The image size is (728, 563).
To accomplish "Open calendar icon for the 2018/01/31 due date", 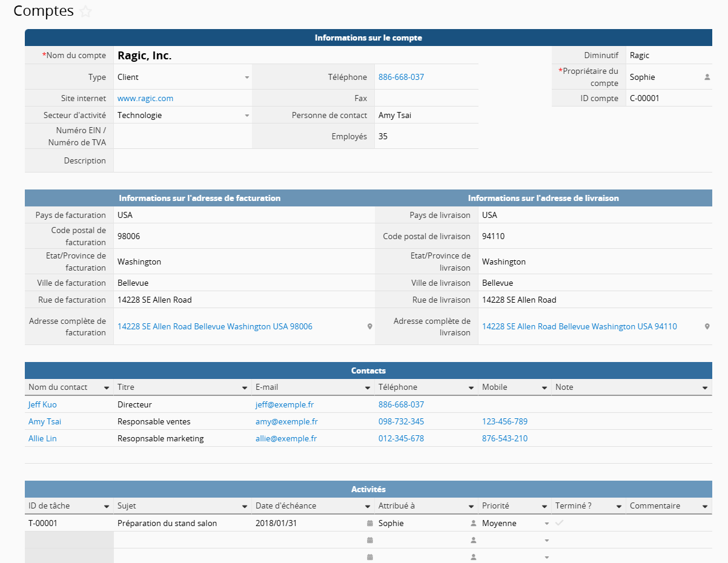I will 369,523.
